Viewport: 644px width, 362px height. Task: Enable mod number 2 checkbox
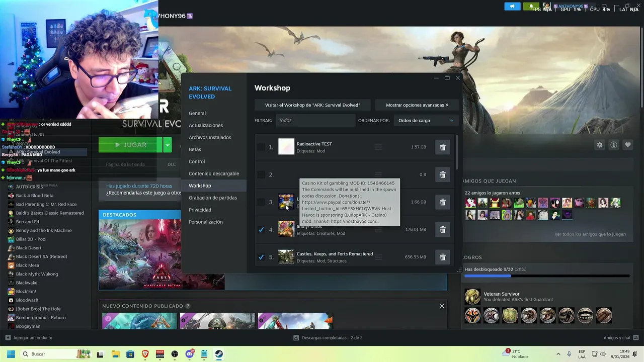tap(261, 174)
